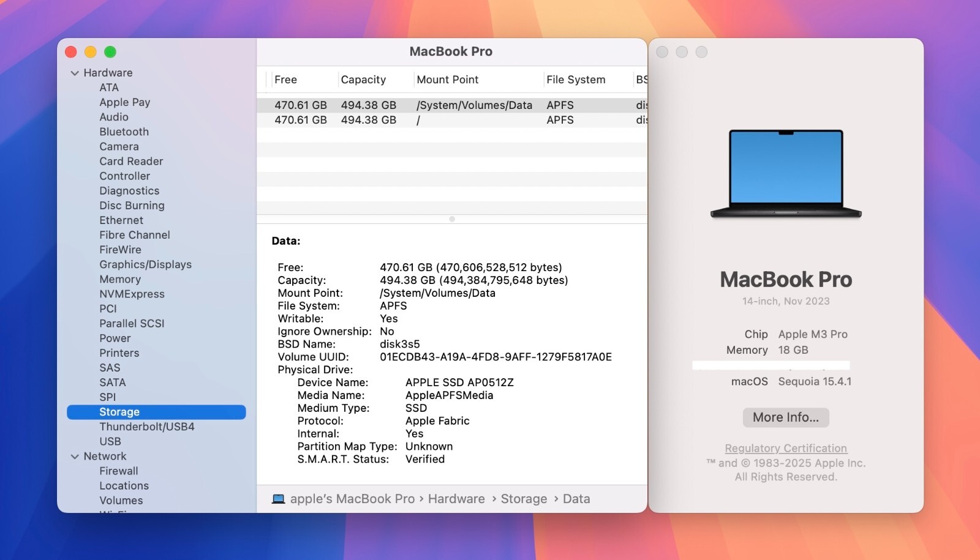Select Apple Pay in the sidebar
Image resolution: width=980 pixels, height=560 pixels.
pos(125,102)
